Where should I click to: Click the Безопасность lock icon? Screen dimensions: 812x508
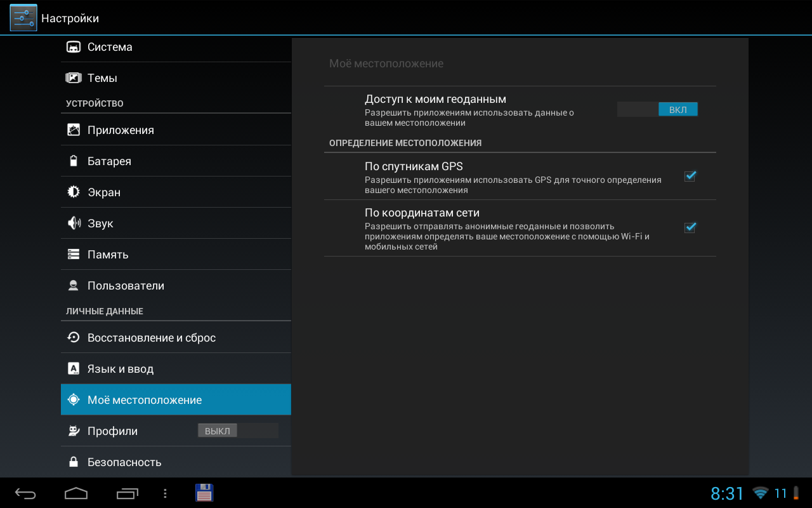[74, 462]
